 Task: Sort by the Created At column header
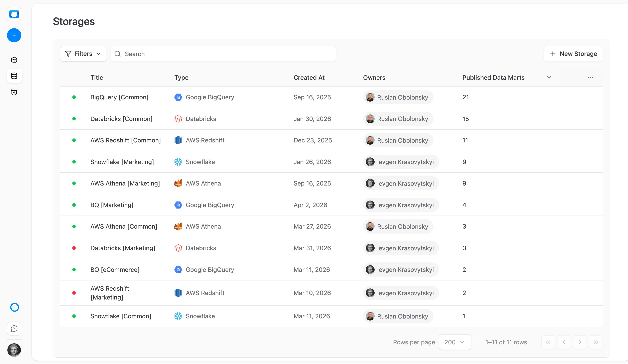coord(309,78)
